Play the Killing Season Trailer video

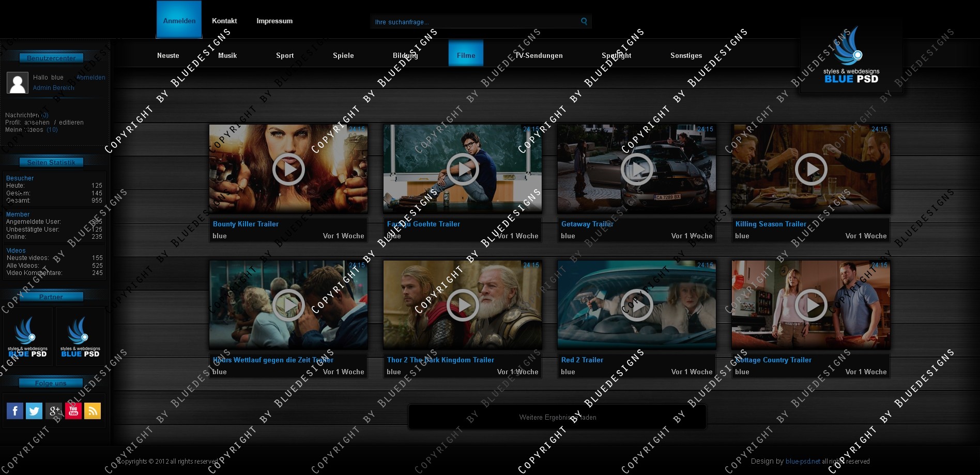(811, 169)
